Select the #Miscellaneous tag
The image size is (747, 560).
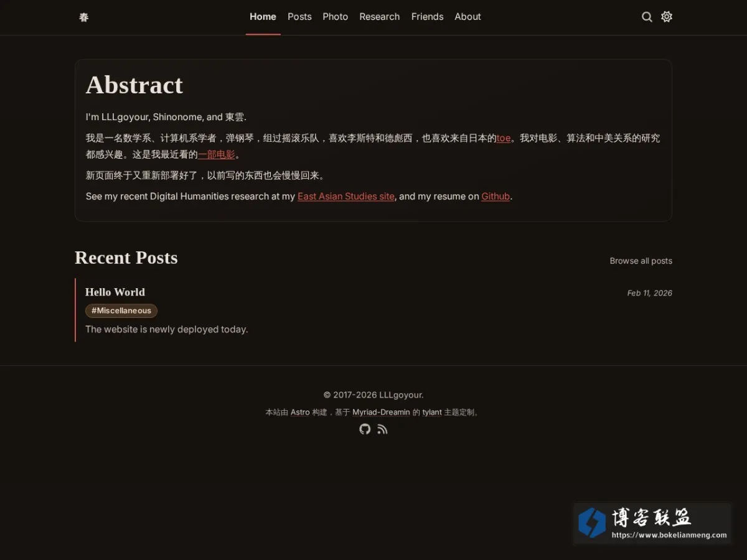point(121,310)
